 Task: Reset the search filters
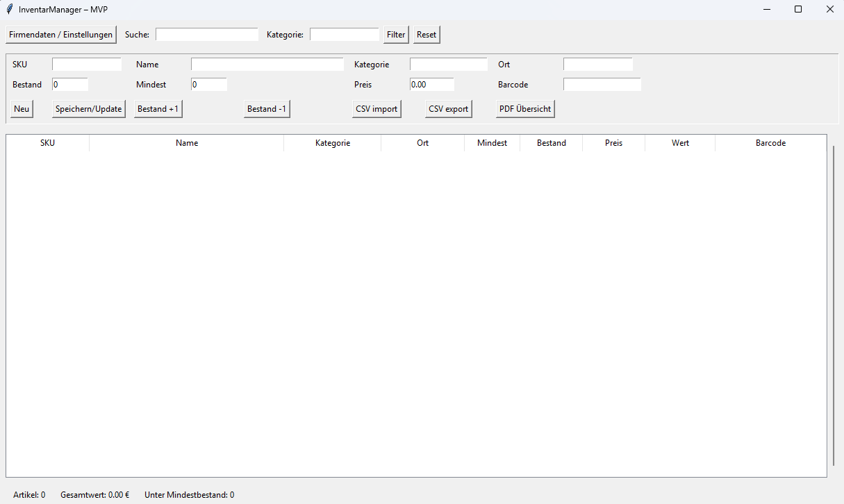click(427, 35)
